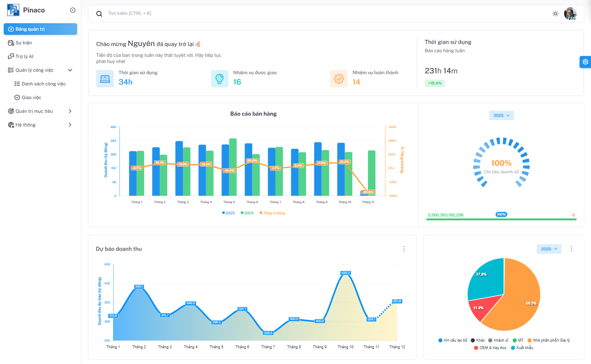
Task: Click the badge Nhiệm vụ hoàn thành icon
Action: 339,79
